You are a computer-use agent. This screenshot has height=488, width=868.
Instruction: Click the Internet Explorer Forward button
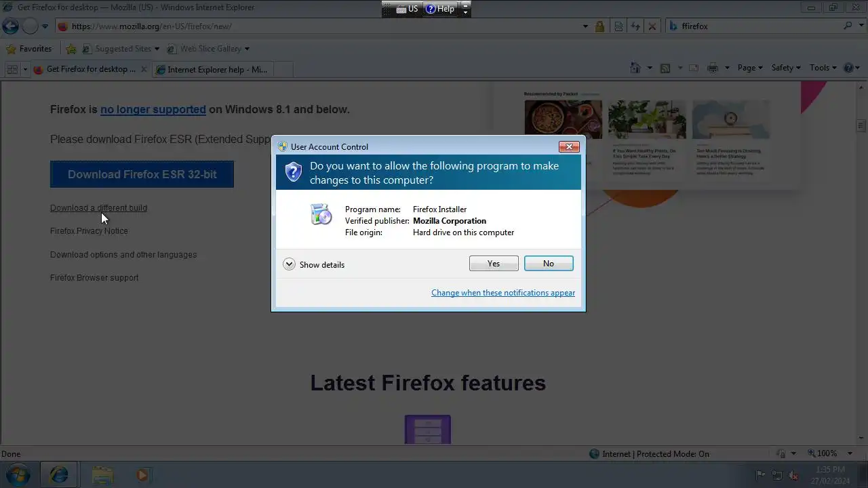click(31, 26)
